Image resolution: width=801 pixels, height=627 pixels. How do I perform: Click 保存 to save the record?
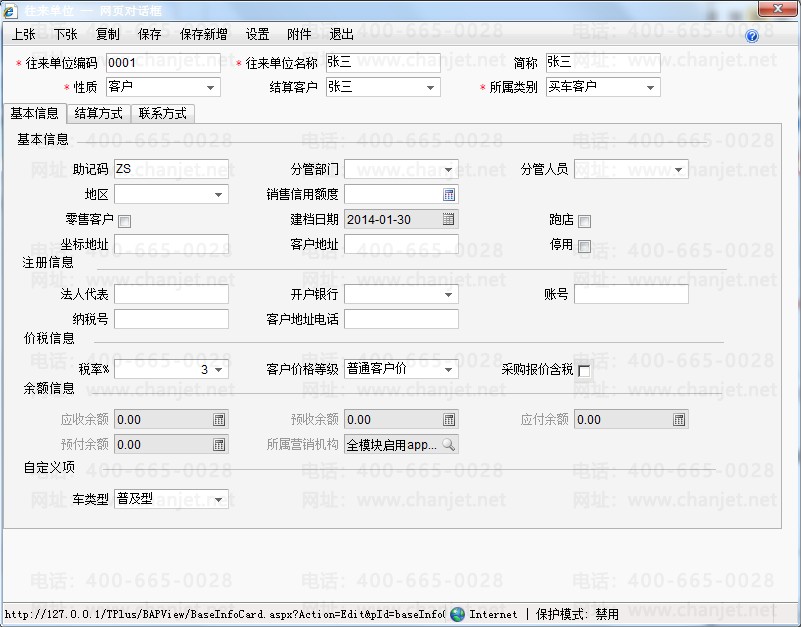click(x=149, y=34)
